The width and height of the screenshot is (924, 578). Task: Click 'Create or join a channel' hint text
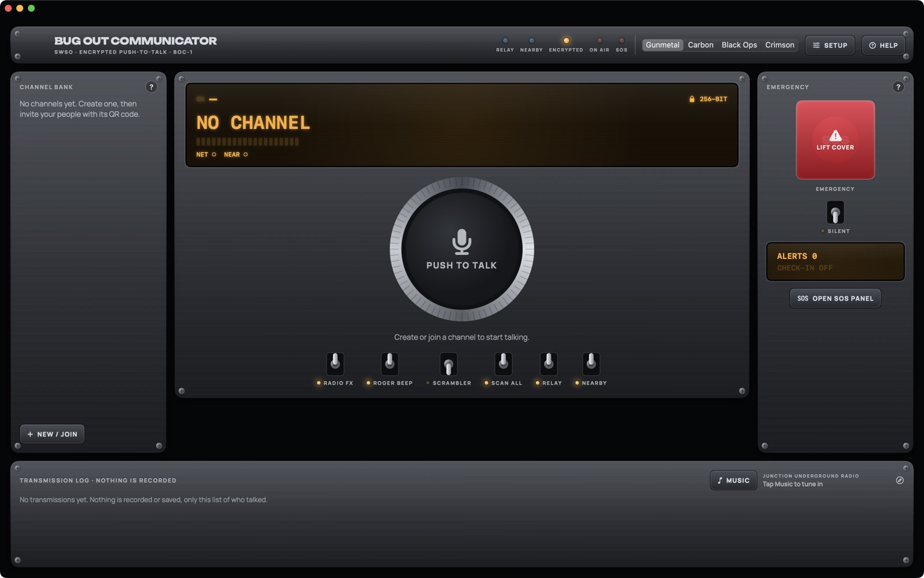point(461,337)
